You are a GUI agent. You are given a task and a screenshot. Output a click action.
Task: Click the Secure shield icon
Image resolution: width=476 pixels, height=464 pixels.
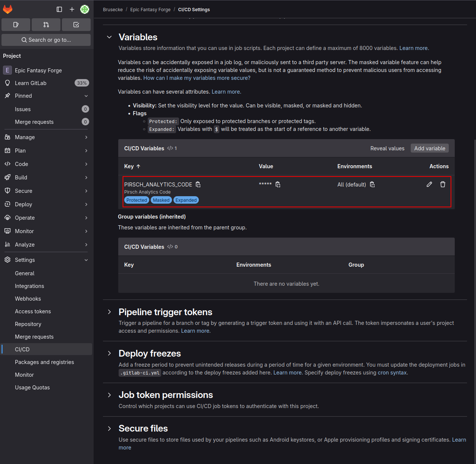click(x=7, y=191)
